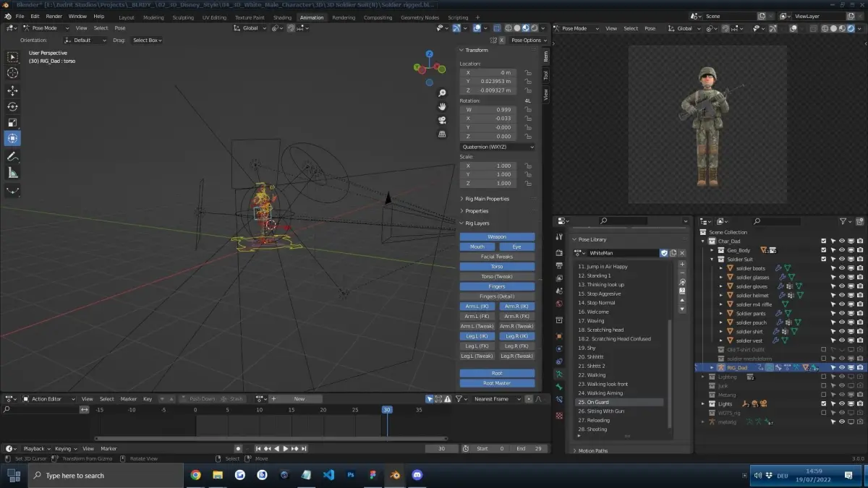Open the Tool properties tab icon
Viewport: 868px width, 488px height.
[559, 236]
